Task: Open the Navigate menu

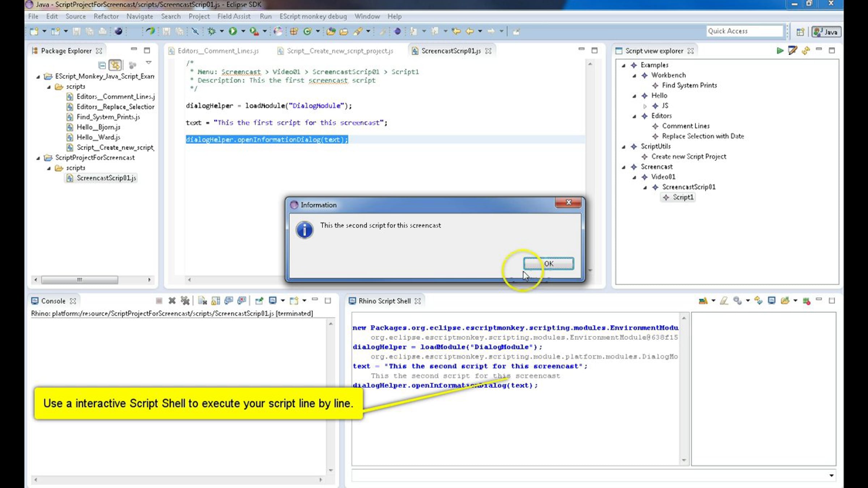Action: click(x=140, y=16)
